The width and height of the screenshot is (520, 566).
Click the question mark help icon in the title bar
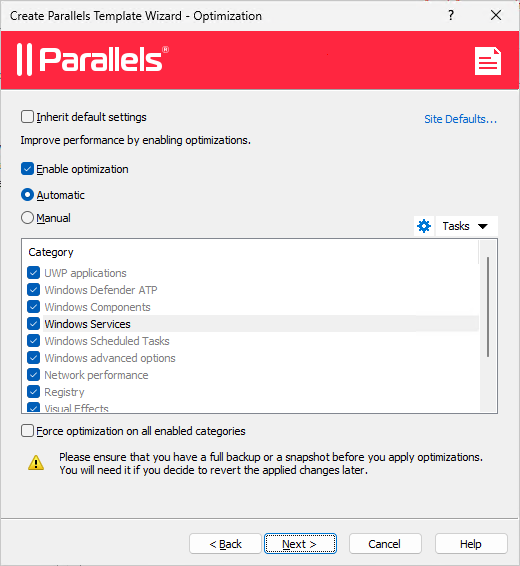click(451, 16)
